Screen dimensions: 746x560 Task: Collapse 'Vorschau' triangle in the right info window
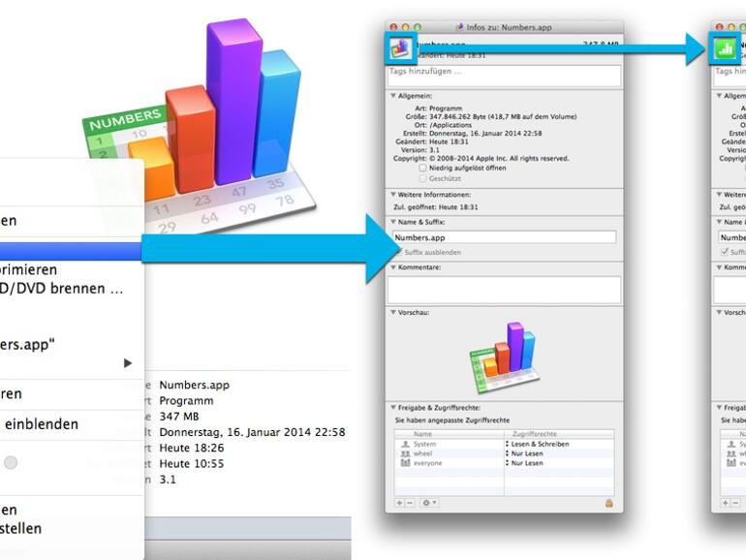(x=719, y=312)
